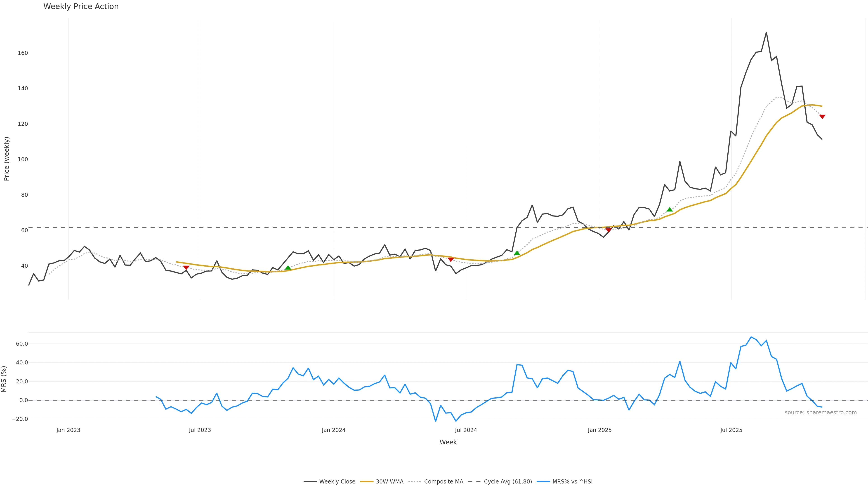This screenshot has height=488, width=868.
Task: Click the Price (weekly) y-axis title
Action: coord(6,159)
